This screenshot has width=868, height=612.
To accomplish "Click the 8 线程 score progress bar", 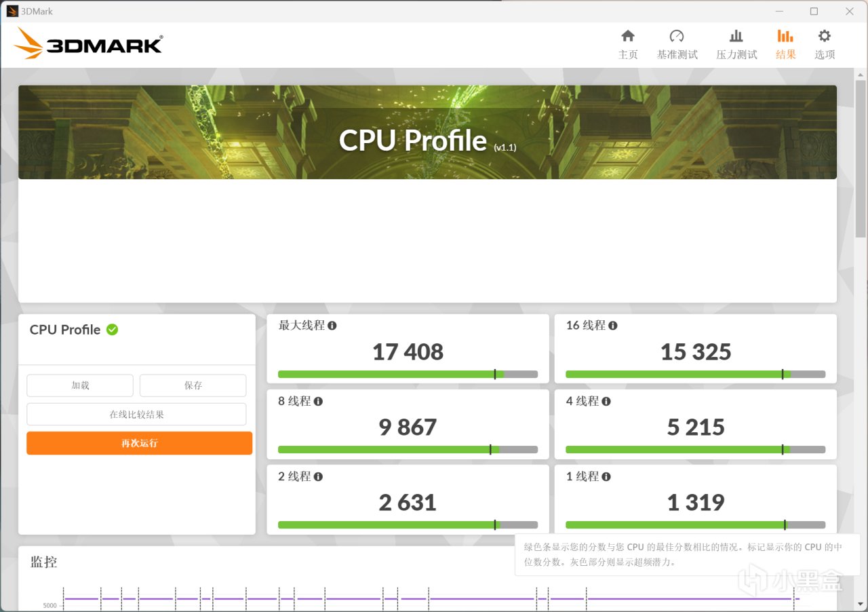I will [408, 449].
